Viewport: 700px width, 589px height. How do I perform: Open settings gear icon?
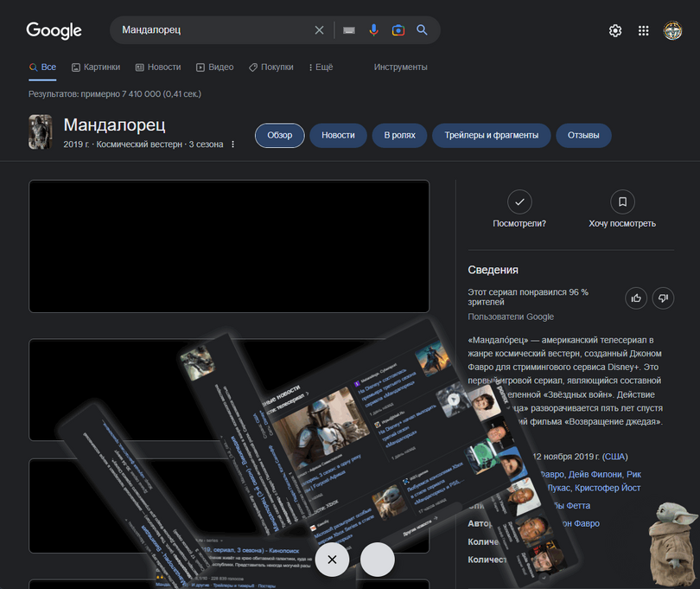tap(615, 30)
